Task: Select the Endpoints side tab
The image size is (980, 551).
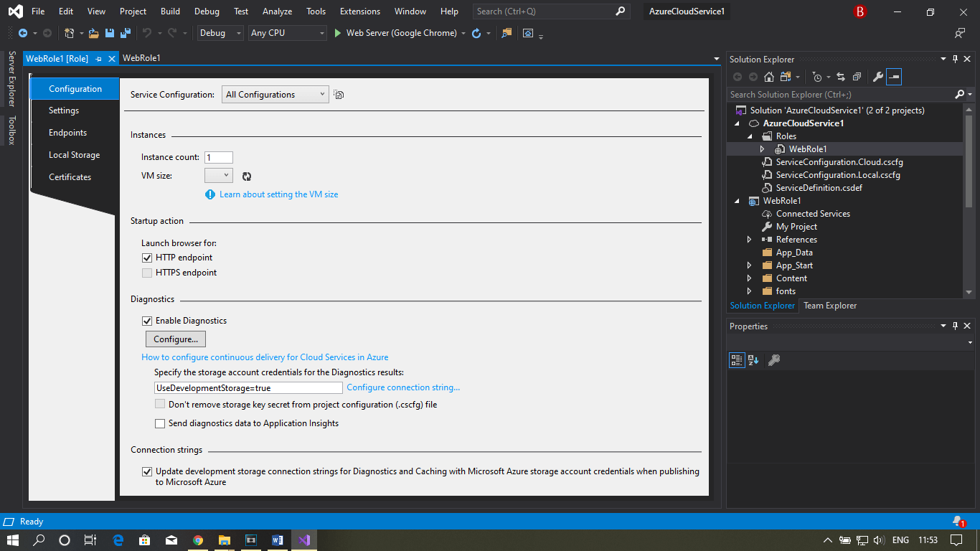Action: point(67,133)
